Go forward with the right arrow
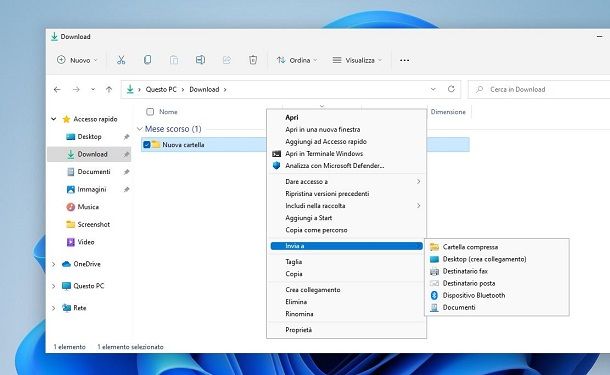Viewport: 610px width, 375px height. (76, 89)
